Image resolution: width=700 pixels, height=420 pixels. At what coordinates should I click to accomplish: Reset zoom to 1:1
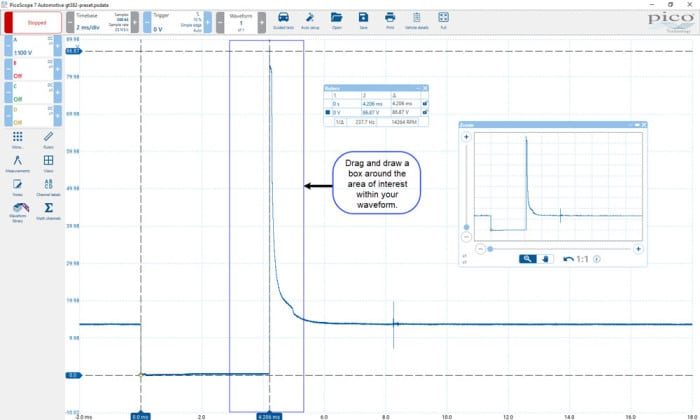tap(582, 259)
